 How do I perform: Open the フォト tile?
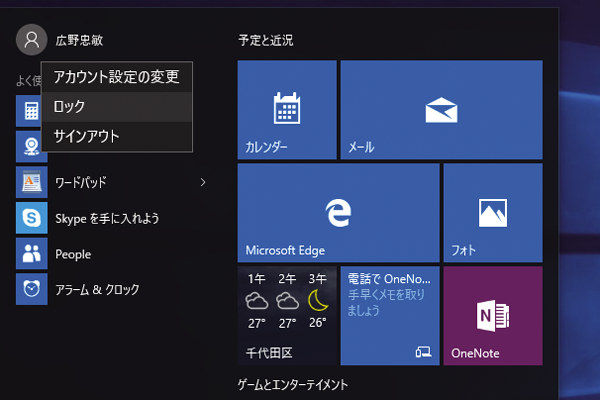[x=493, y=213]
